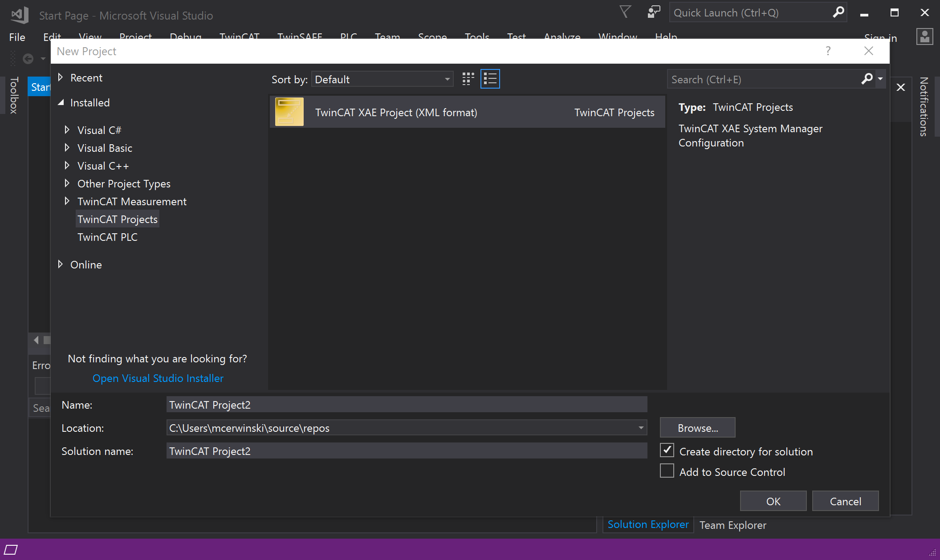Click the Solution name input field

(407, 451)
